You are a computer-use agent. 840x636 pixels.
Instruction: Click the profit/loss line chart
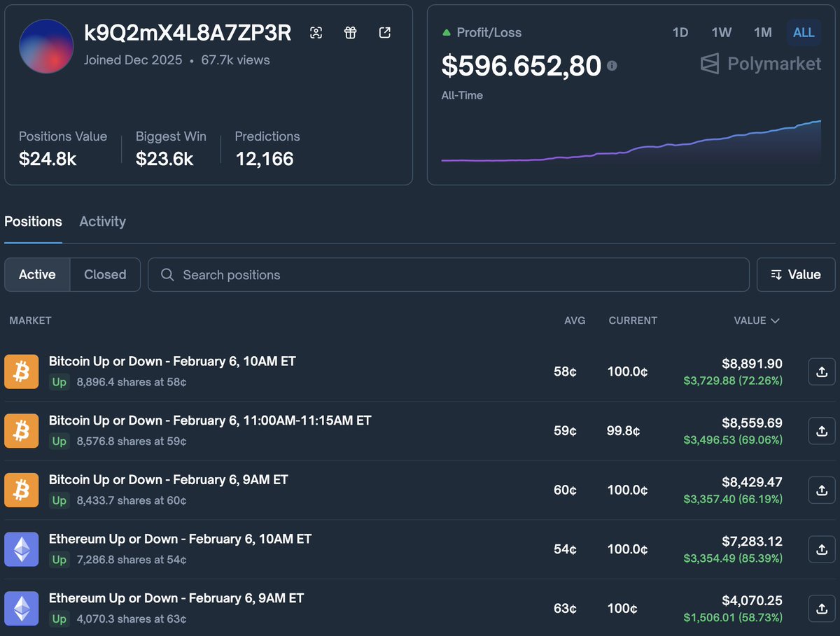point(631,142)
